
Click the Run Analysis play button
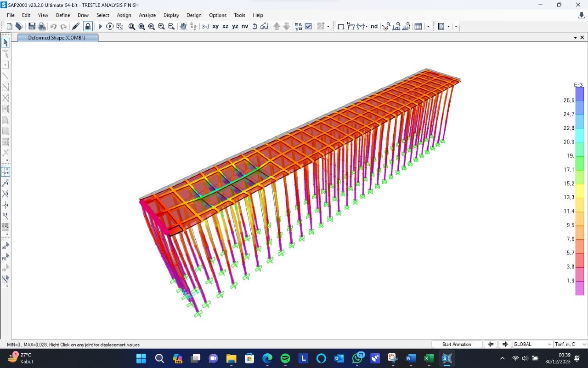[x=100, y=26]
